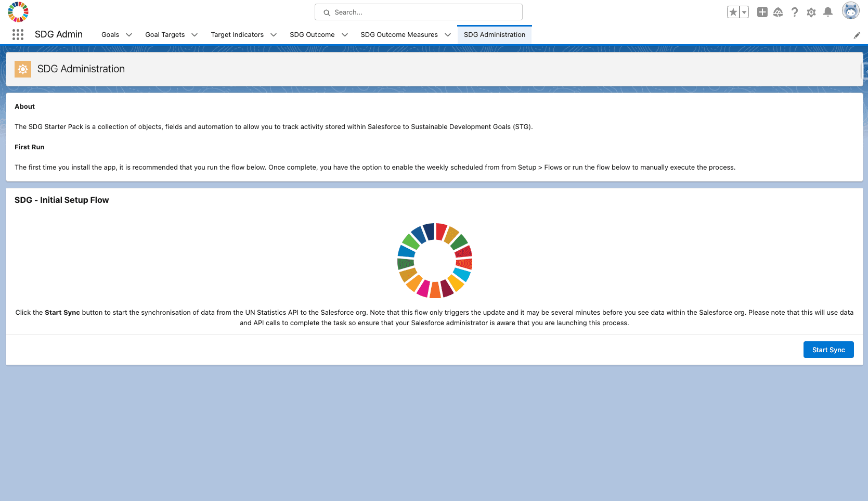
Task: Open the Trailhead guidance icon
Action: point(778,12)
